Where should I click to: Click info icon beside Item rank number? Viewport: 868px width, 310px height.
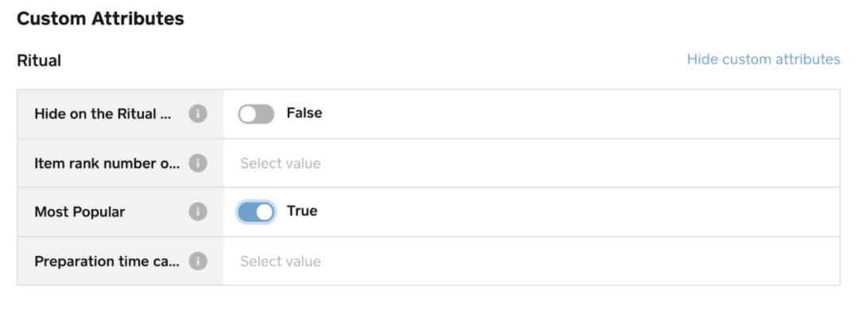198,163
